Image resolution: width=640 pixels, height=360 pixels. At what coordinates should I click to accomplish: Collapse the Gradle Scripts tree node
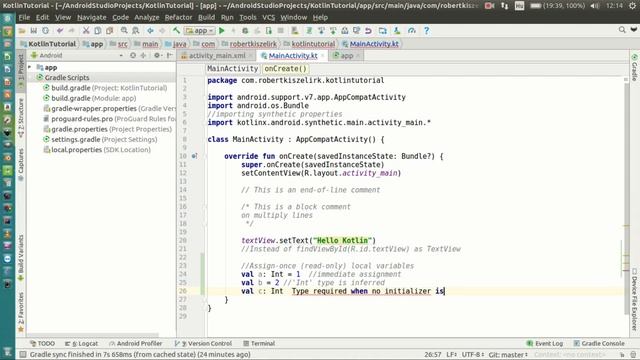tap(30, 77)
